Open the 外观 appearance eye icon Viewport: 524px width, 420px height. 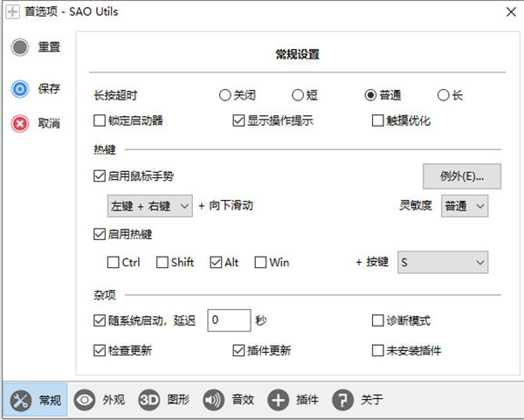coord(85,400)
